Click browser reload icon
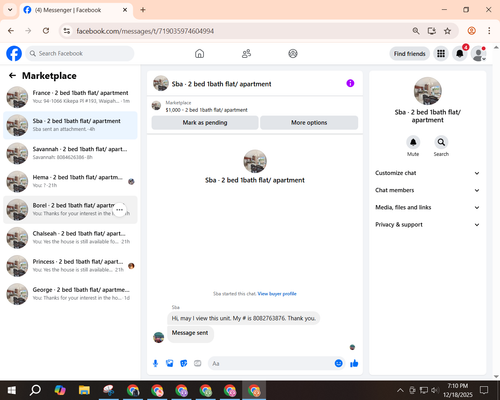This screenshot has height=400, width=500. (x=46, y=31)
